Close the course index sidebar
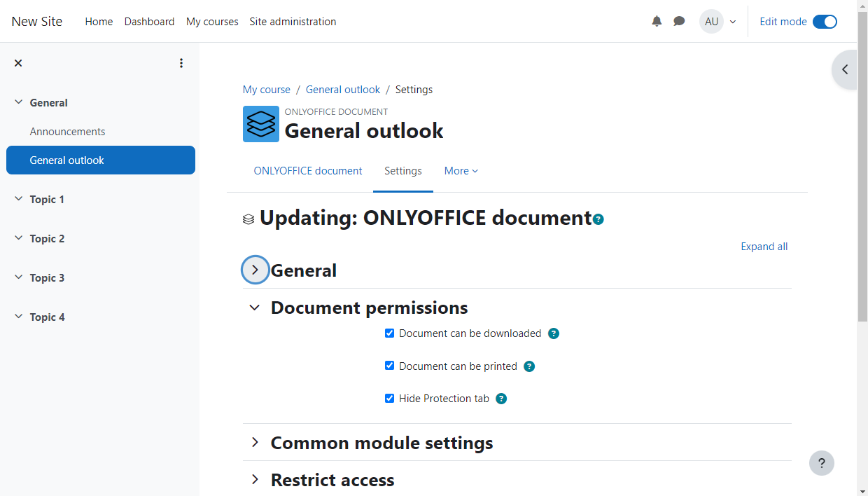868x496 pixels. pyautogui.click(x=18, y=62)
